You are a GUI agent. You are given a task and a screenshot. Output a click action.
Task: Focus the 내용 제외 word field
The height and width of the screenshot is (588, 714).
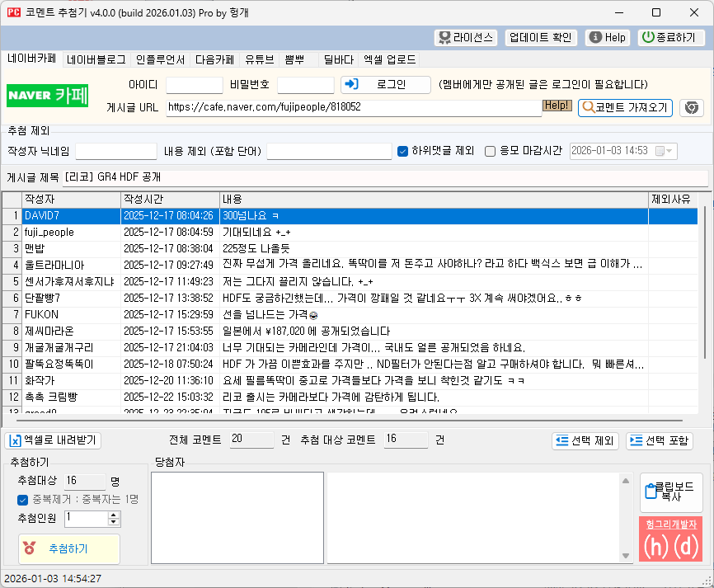pyautogui.click(x=329, y=151)
